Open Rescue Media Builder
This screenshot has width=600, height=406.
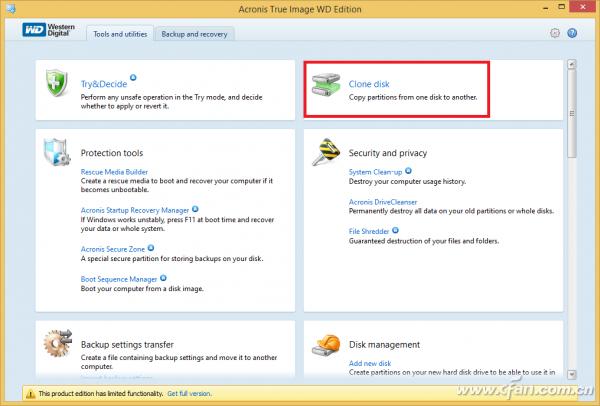tap(114, 172)
